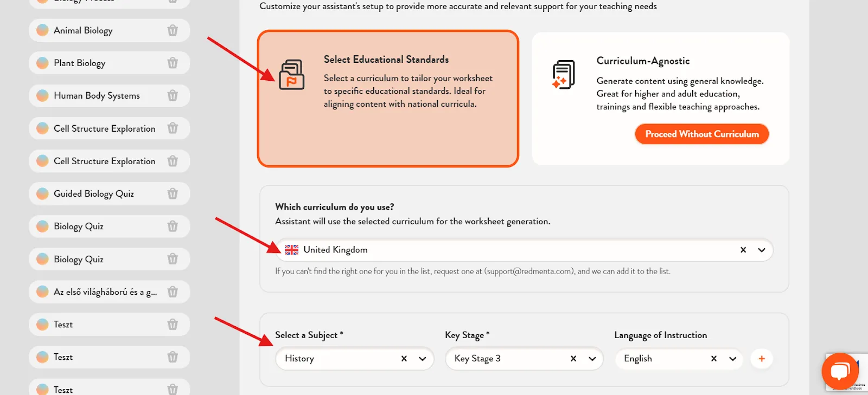Image resolution: width=868 pixels, height=395 pixels.
Task: Clear the United Kingdom curriculum selection
Action: (743, 250)
